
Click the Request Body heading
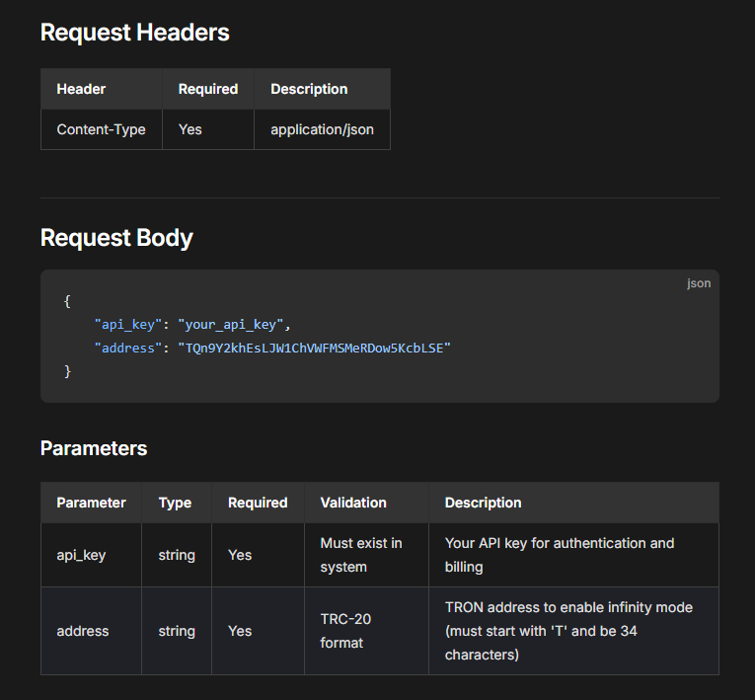tap(116, 238)
